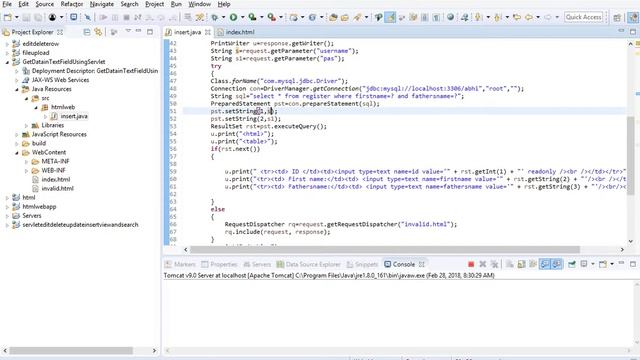Screen dimensions: 640x360
Task: Click the Previous Annotation arrow icon
Action: (x=497, y=17)
